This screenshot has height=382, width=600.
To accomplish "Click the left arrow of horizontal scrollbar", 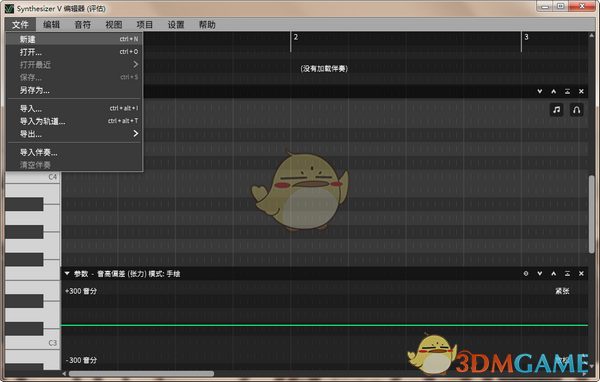I will pyautogui.click(x=64, y=373).
